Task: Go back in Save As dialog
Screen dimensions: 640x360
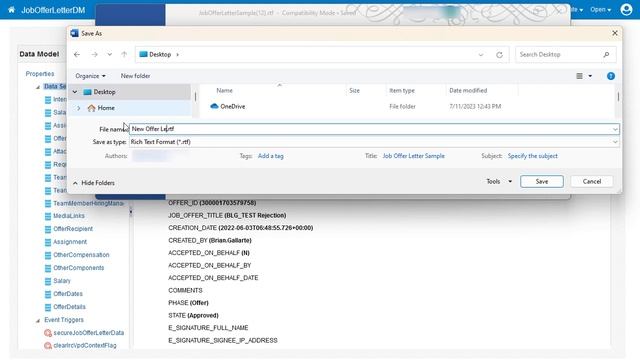Action: click(x=77, y=54)
